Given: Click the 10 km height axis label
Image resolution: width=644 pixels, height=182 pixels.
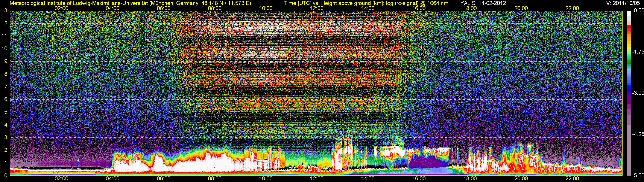Looking at the screenshot, I should point(5,49).
